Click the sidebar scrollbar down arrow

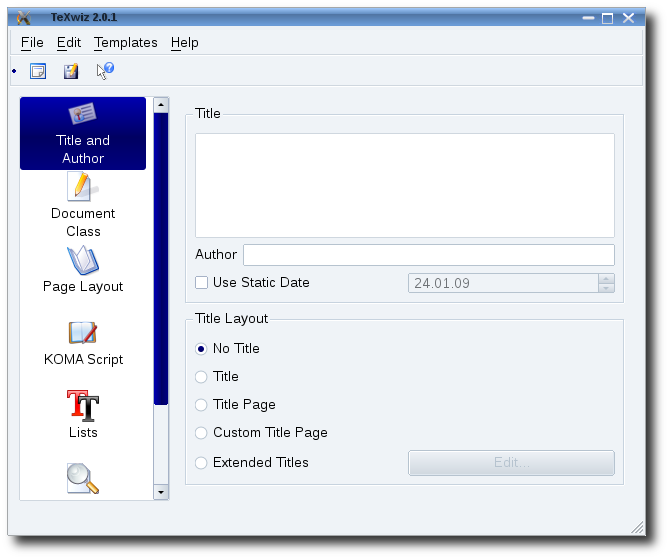(161, 492)
